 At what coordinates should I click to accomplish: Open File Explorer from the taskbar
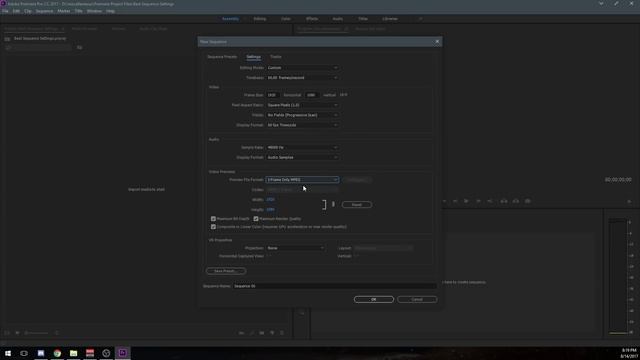pyautogui.click(x=73, y=353)
